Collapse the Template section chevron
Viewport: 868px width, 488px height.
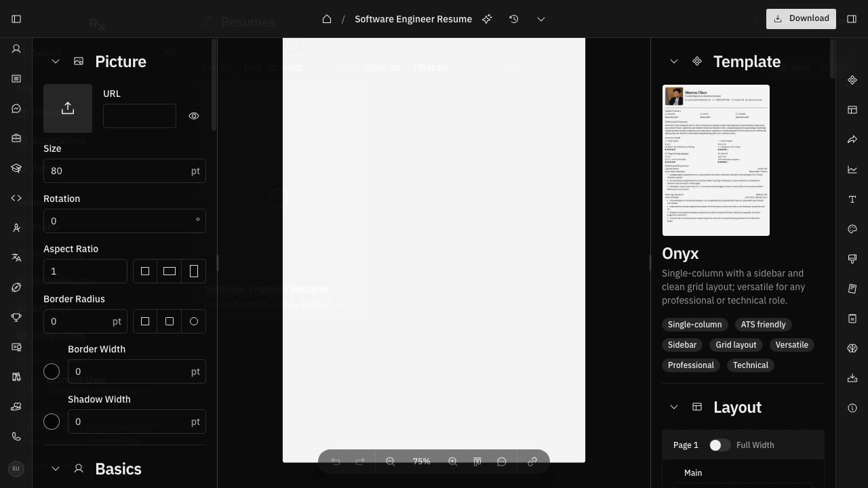674,62
